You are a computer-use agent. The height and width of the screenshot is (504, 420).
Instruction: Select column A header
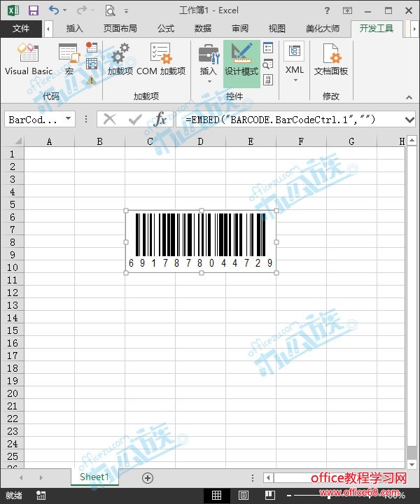point(49,141)
